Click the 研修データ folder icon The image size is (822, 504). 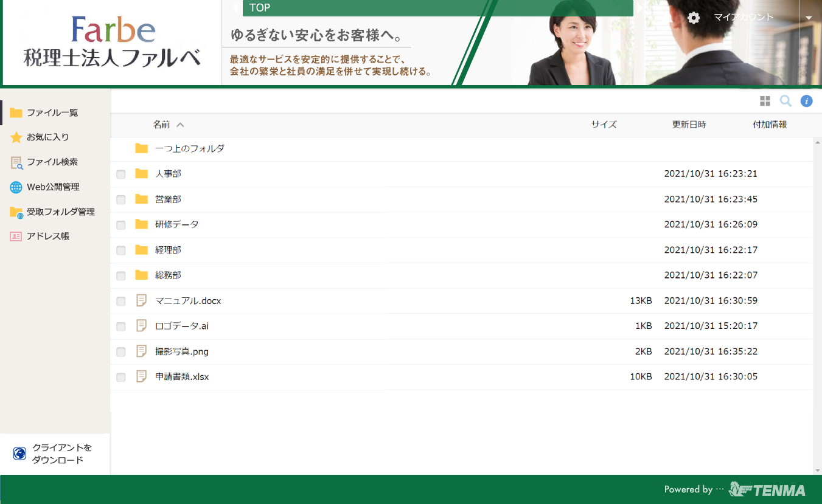click(142, 224)
